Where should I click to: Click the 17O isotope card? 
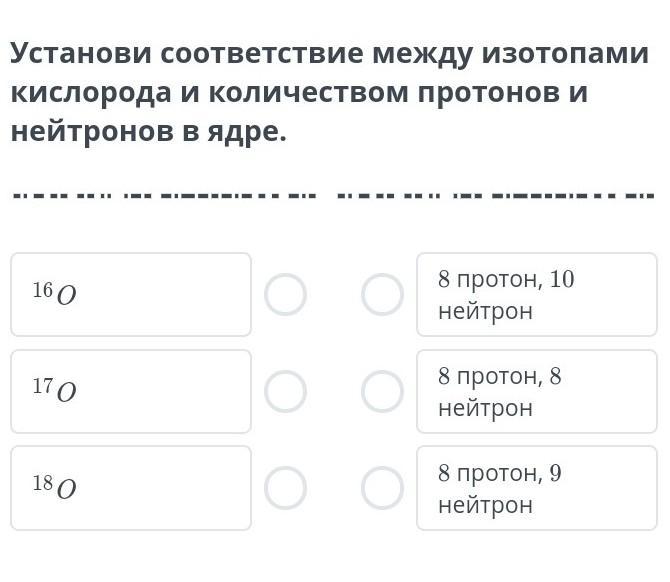pos(130,391)
